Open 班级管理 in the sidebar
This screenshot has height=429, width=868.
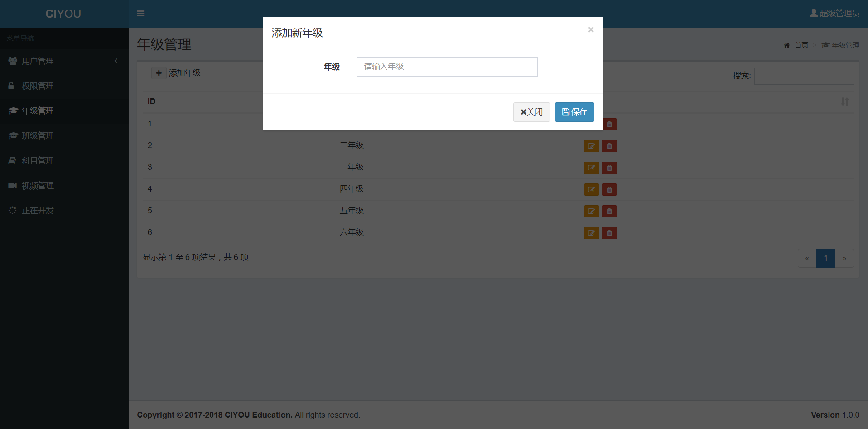(x=64, y=135)
